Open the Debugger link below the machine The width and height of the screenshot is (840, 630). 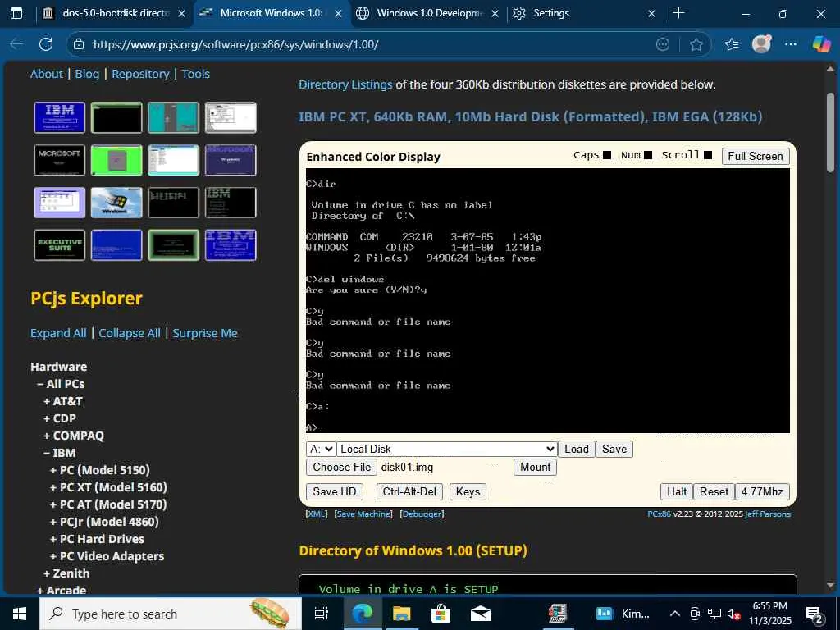click(422, 514)
